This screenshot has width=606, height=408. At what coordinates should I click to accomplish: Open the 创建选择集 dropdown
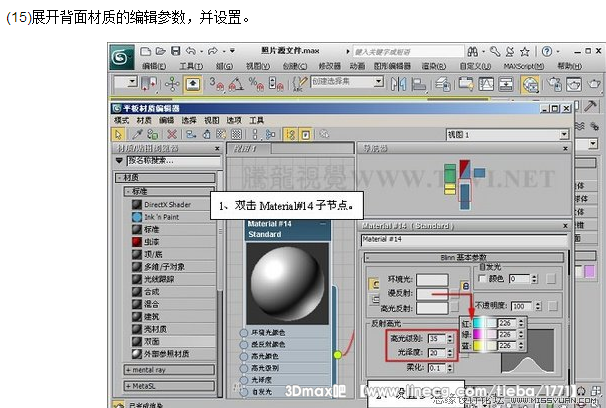tap(379, 82)
